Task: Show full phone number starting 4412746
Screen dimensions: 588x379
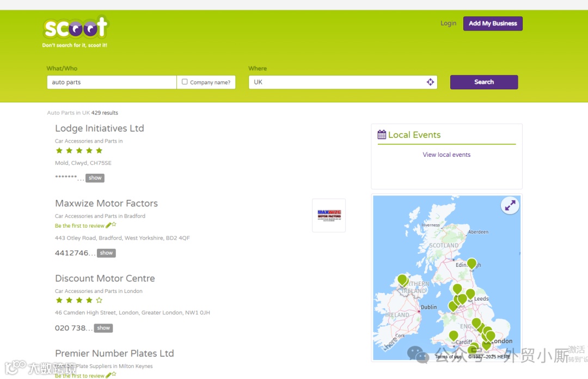Action: 106,253
